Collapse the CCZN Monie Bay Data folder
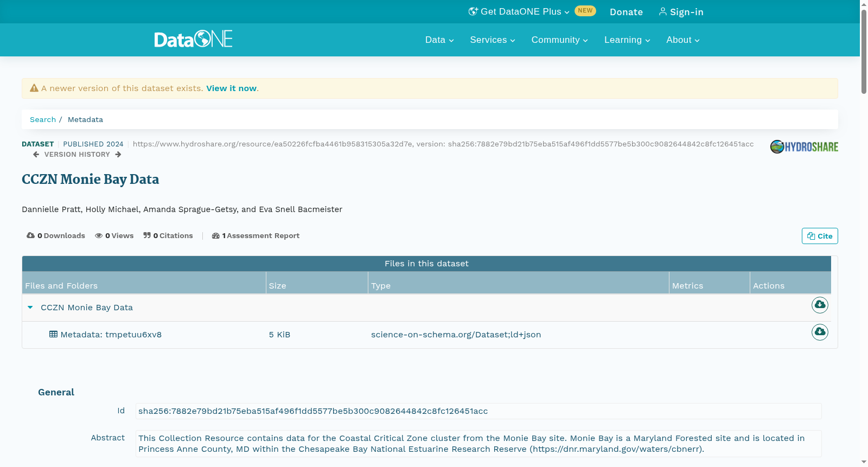The image size is (868, 467). (x=30, y=308)
